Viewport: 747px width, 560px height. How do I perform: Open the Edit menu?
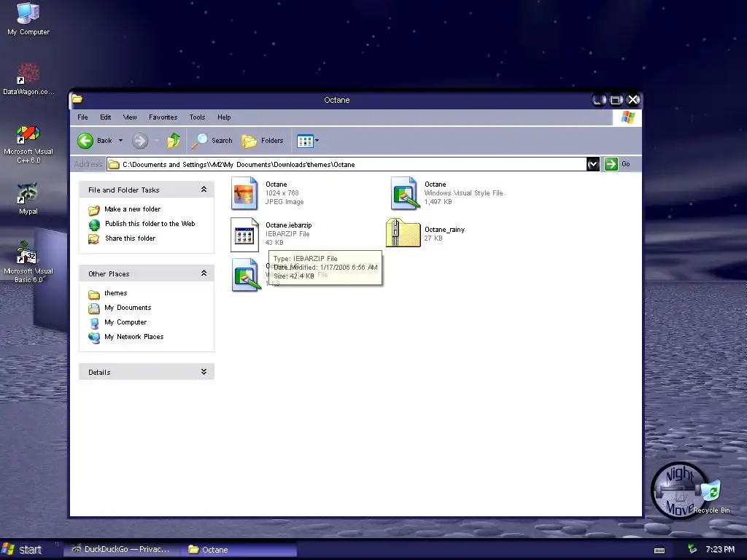[x=105, y=117]
